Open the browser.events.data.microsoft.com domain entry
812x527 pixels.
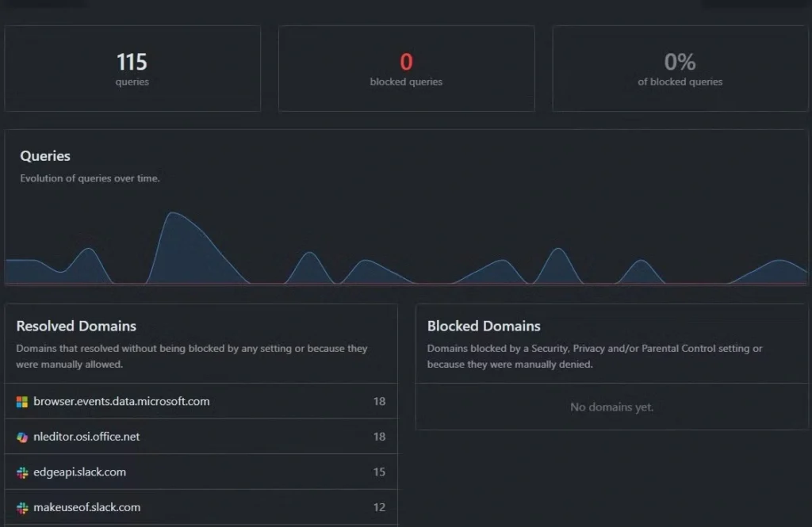tap(121, 402)
